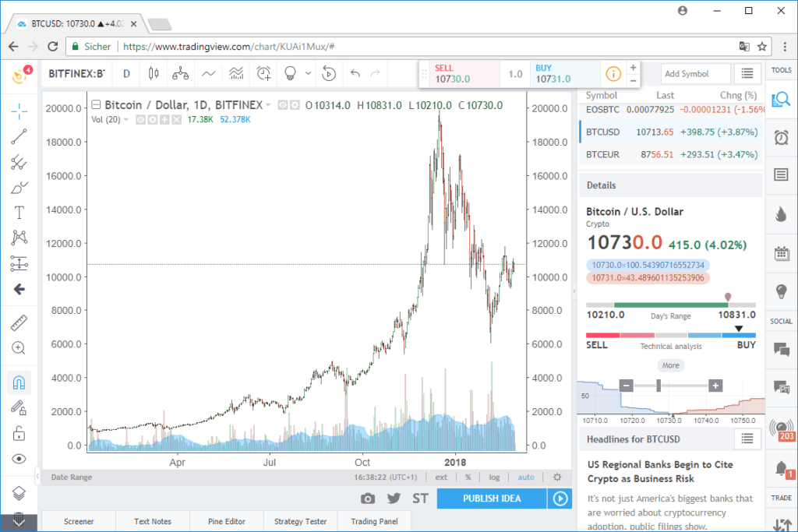The image size is (798, 532).
Task: Toggle stay in drawing mode
Action: point(19,408)
